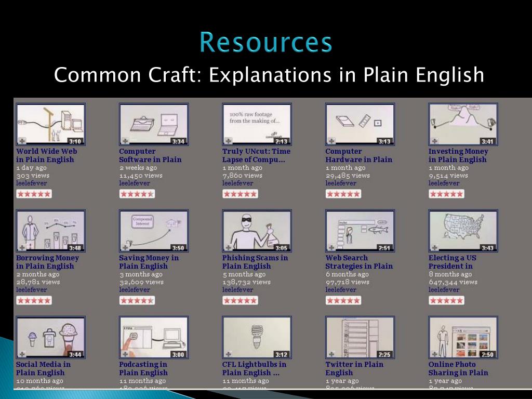Add Electing a US President video to queue
This screenshot has width=532, height=399.
[x=435, y=247]
